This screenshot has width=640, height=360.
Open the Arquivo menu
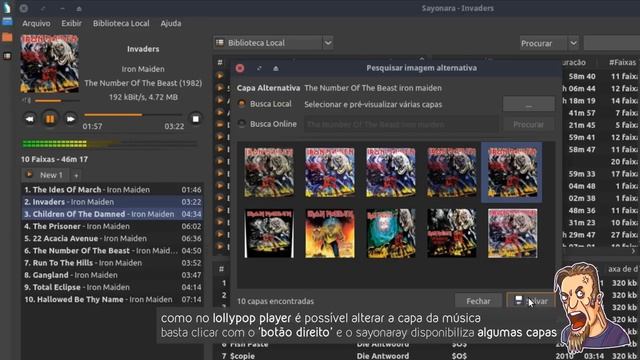[36, 23]
